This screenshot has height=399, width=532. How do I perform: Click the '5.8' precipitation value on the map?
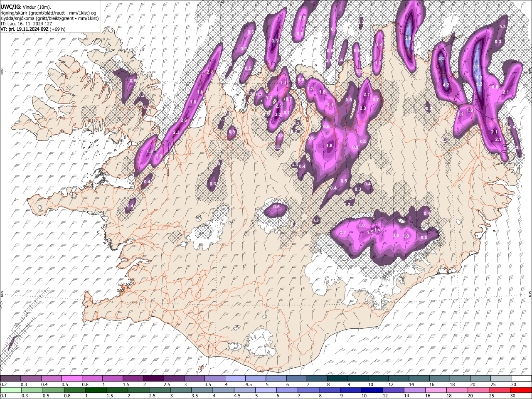coord(408,38)
